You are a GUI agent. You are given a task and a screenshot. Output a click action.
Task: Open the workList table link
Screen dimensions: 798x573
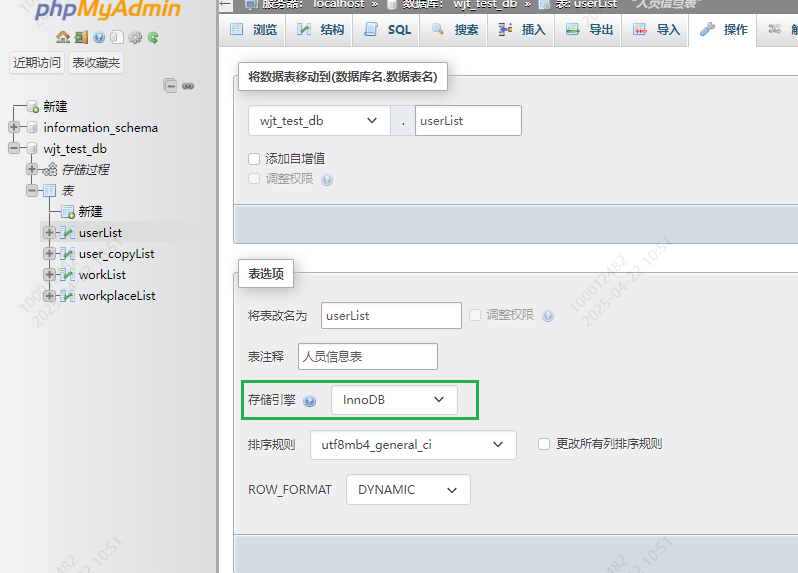point(102,275)
